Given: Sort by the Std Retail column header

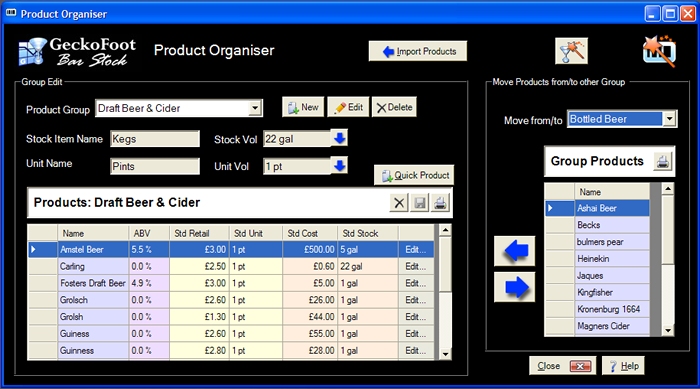Looking at the screenshot, I should 199,233.
